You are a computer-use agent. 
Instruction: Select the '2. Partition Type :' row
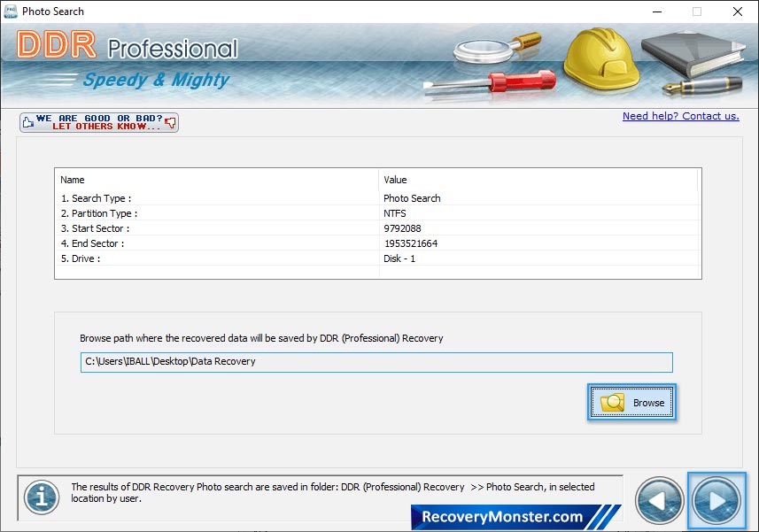click(377, 213)
